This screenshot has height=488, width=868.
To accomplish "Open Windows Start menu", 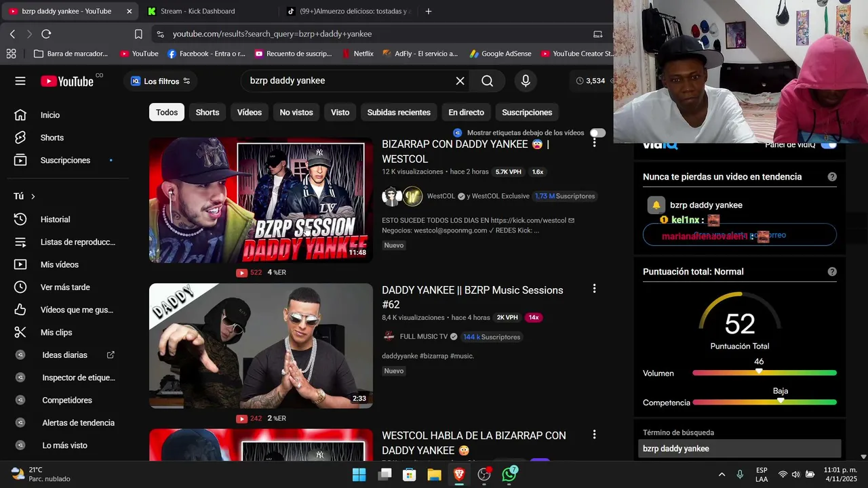I will coord(359,474).
